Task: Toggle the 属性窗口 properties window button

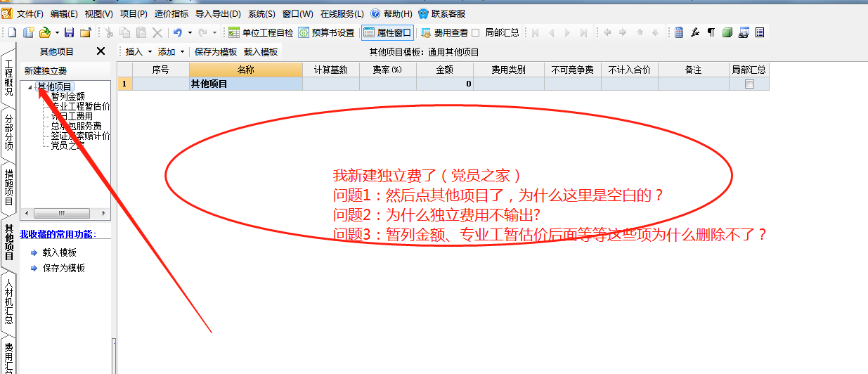Action: click(x=387, y=32)
